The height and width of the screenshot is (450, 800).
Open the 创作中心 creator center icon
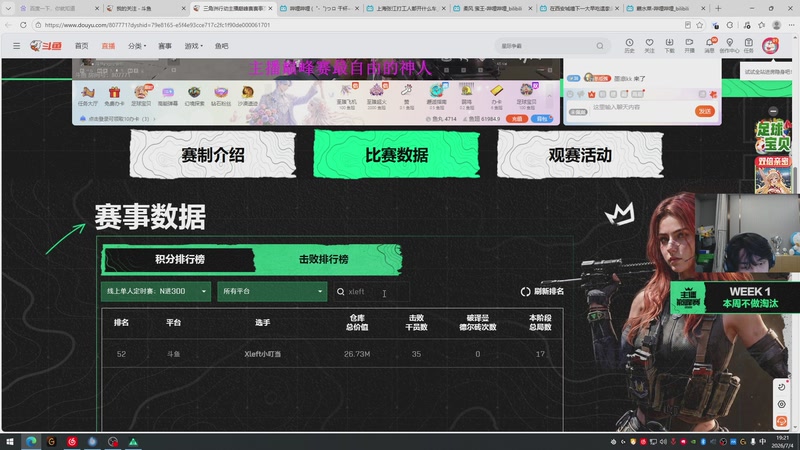coord(729,45)
